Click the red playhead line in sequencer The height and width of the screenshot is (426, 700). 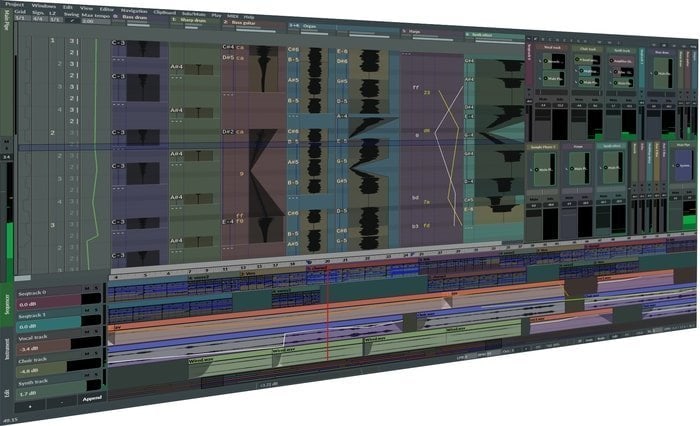point(328,313)
